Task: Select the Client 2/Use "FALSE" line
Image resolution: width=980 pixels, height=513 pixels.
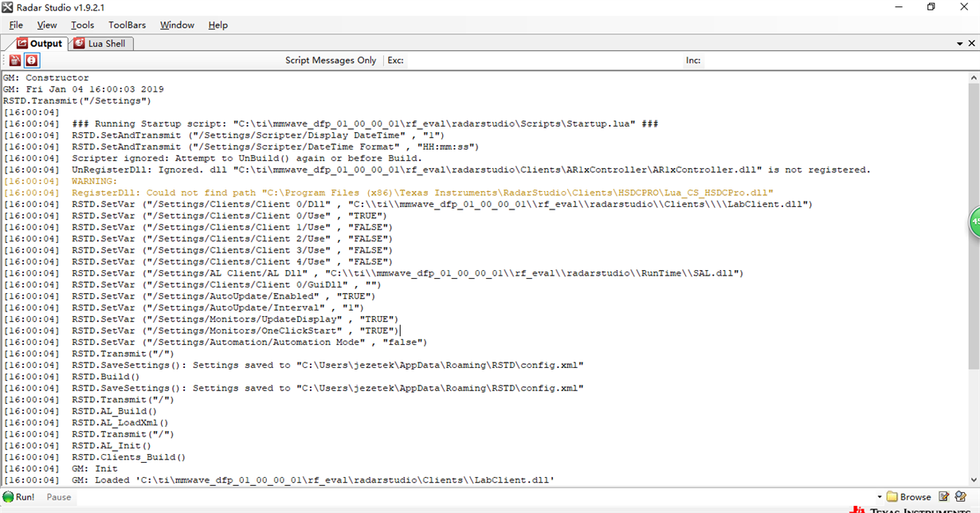Action: pyautogui.click(x=198, y=239)
